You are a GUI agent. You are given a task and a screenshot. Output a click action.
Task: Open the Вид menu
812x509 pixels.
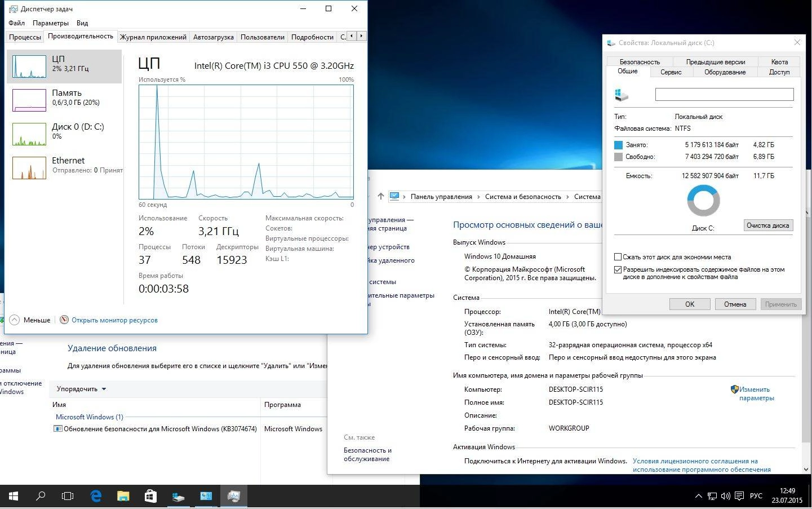82,23
